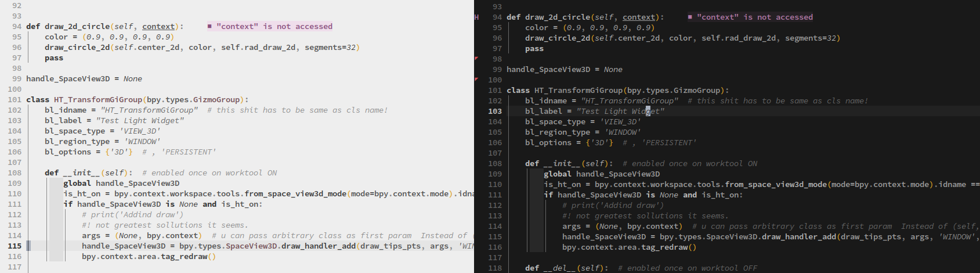Image resolution: width=980 pixels, height=273 pixels.
Task: Click "# , 'PERSISTENT'" comment in light editor
Action: pyautogui.click(x=179, y=152)
